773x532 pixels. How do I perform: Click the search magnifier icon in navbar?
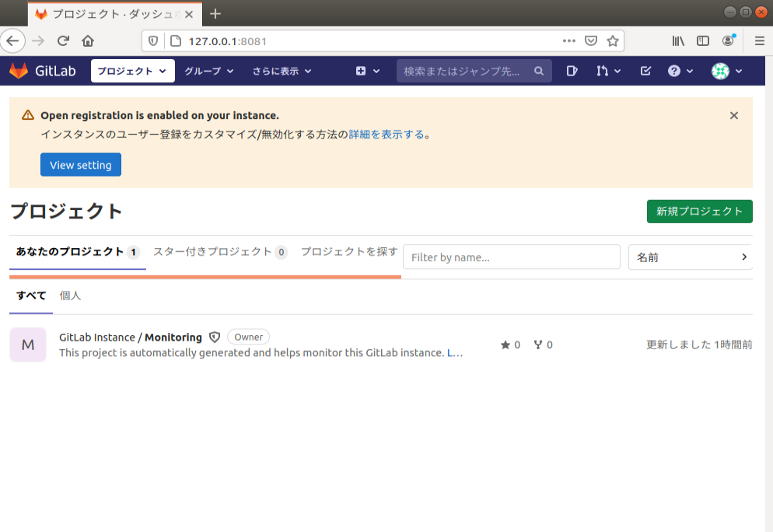539,71
